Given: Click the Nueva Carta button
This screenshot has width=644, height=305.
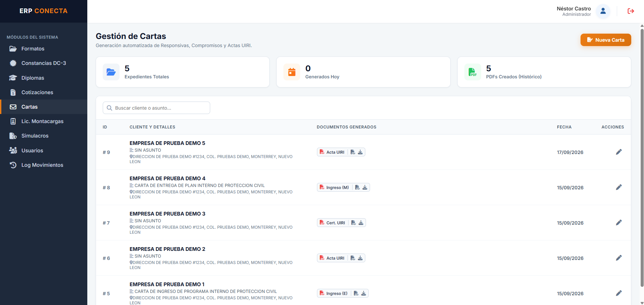Looking at the screenshot, I should [x=606, y=40].
